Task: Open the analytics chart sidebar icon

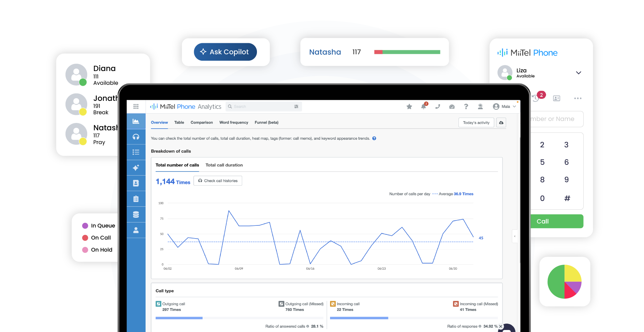Action: click(x=136, y=121)
